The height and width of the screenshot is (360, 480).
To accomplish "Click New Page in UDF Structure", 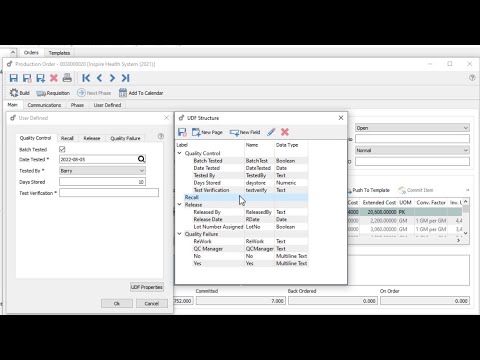I will pos(207,132).
